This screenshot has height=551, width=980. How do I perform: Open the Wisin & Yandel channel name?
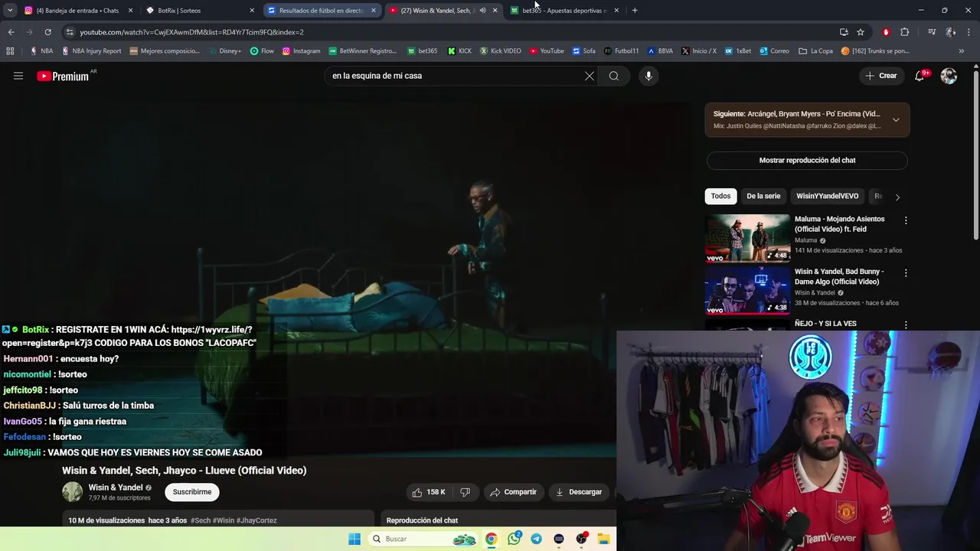pos(116,487)
